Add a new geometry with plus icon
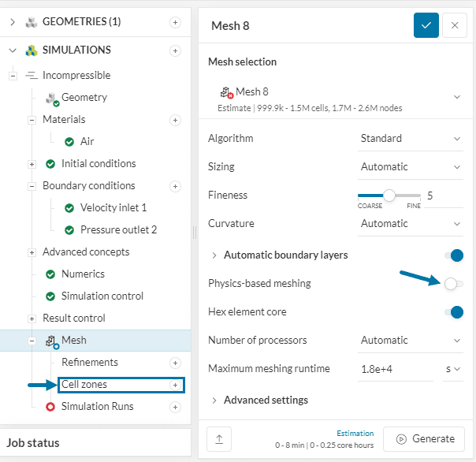476x462 pixels. (x=175, y=22)
